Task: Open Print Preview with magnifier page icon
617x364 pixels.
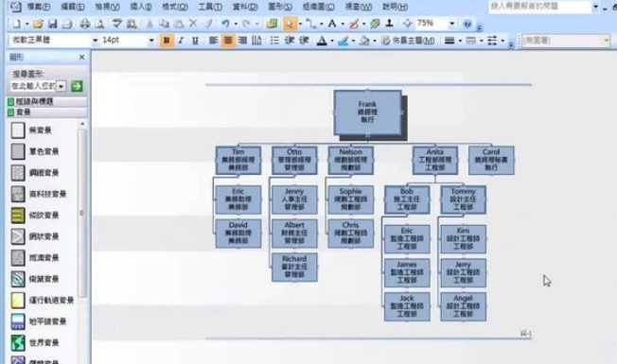Action: [x=99, y=24]
